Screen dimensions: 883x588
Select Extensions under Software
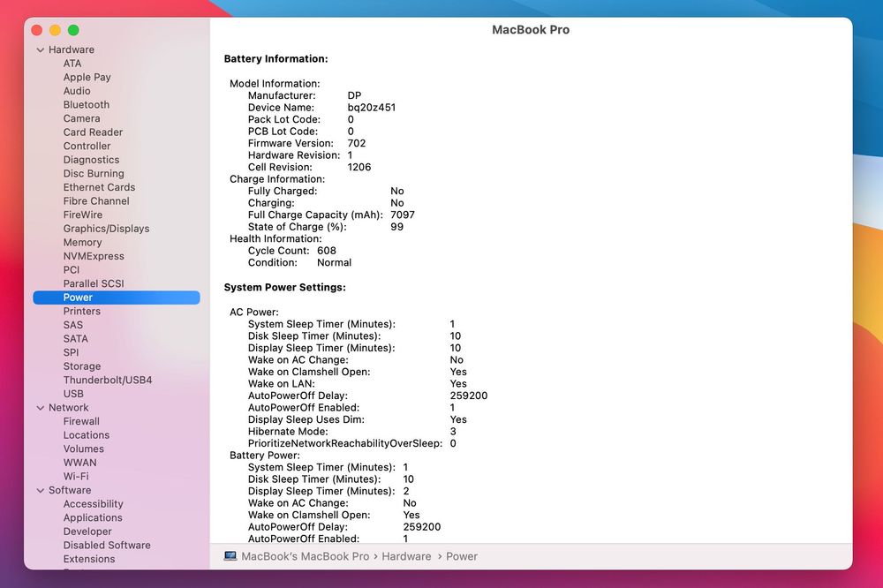click(x=89, y=559)
